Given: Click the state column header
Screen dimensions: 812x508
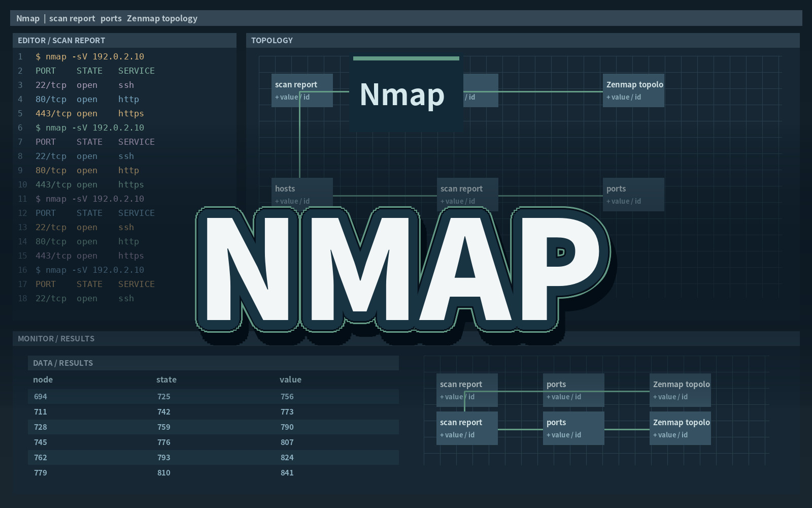Looking at the screenshot, I should coord(166,379).
